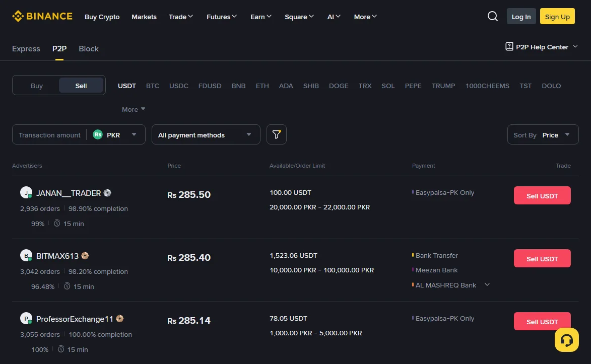Viewport: 591px width, 364px height.
Task: Click clock icon in ProfessorExchange11 row
Action: click(x=61, y=349)
